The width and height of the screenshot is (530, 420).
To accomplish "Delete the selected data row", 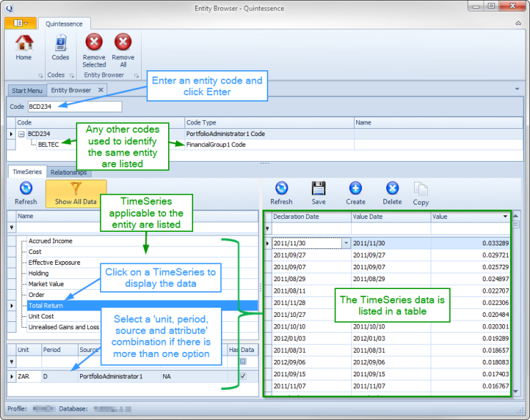I will click(x=392, y=193).
